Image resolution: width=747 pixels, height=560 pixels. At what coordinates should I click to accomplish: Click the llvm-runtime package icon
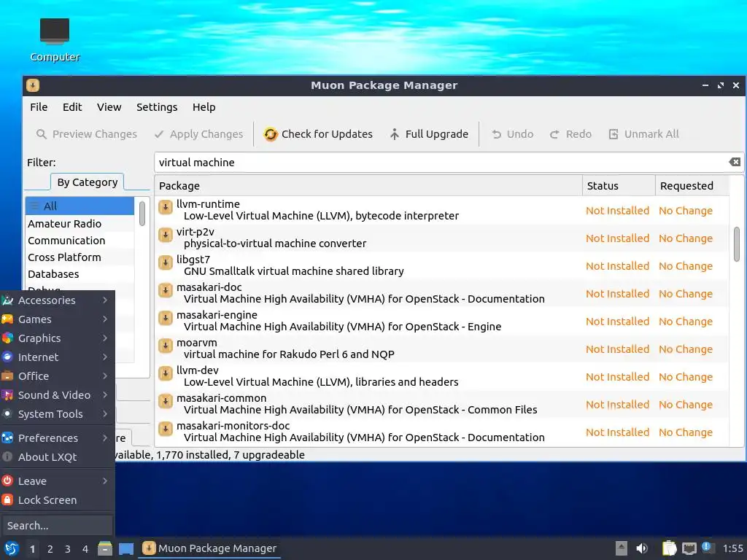click(x=166, y=207)
